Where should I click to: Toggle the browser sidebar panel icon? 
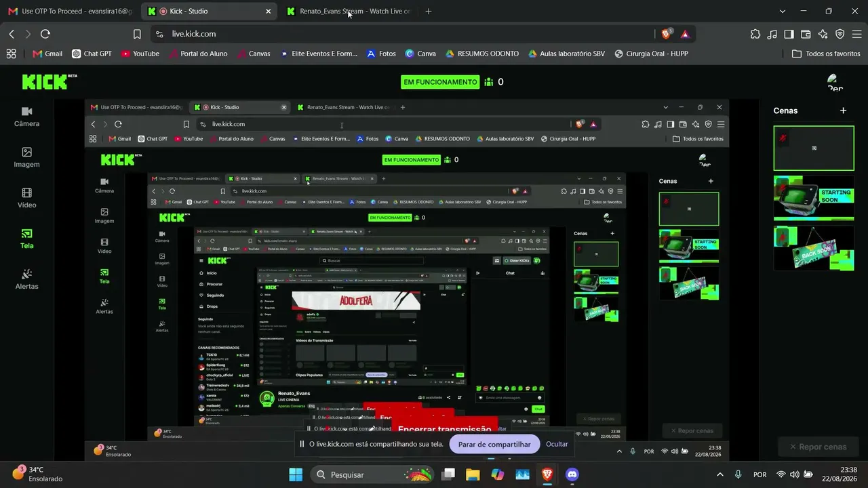pos(789,34)
